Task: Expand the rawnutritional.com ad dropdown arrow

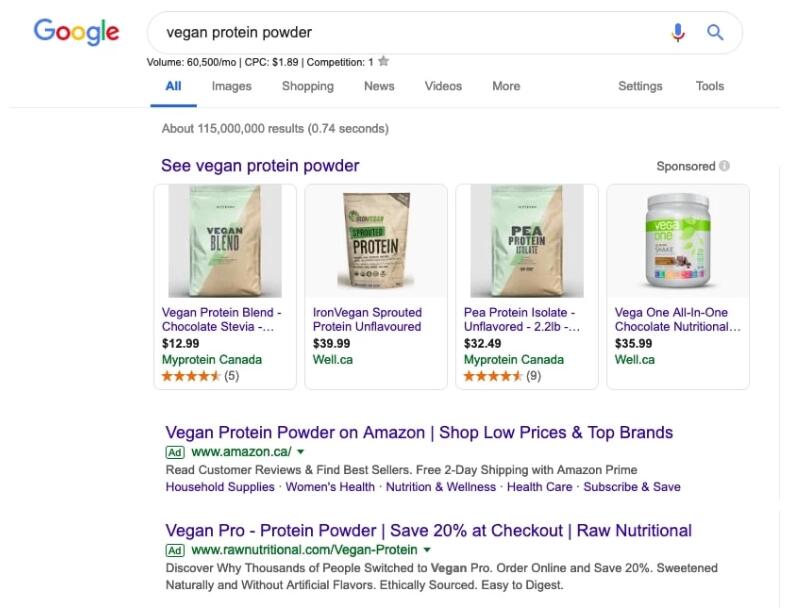Action: [x=427, y=550]
